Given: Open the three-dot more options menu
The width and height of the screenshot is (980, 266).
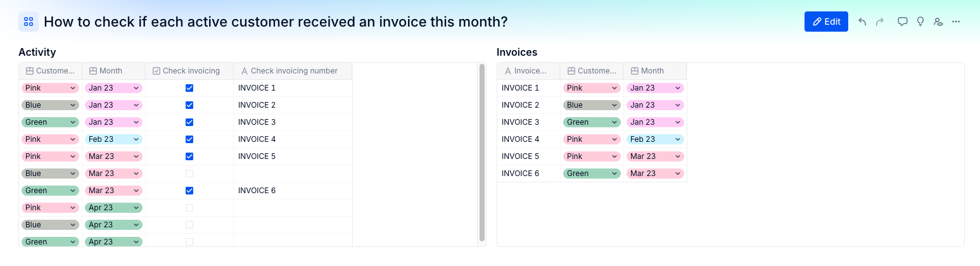Looking at the screenshot, I should tap(956, 22).
